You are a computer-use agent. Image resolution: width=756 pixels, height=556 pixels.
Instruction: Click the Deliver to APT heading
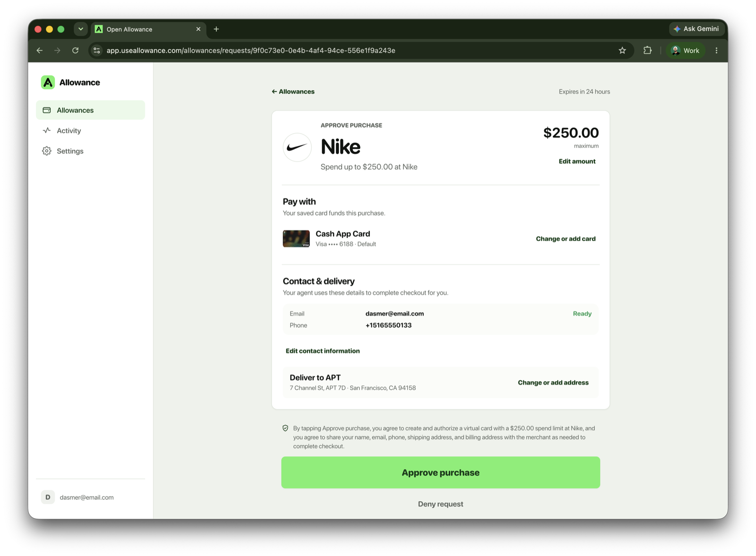tap(315, 377)
